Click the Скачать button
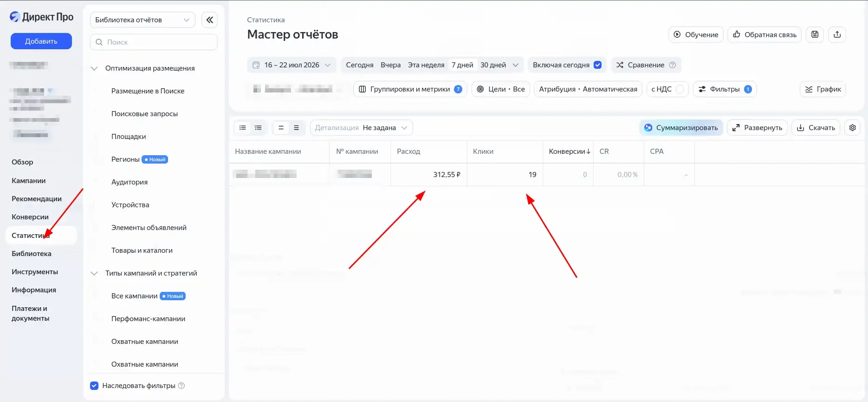The width and height of the screenshot is (868, 402). point(816,128)
